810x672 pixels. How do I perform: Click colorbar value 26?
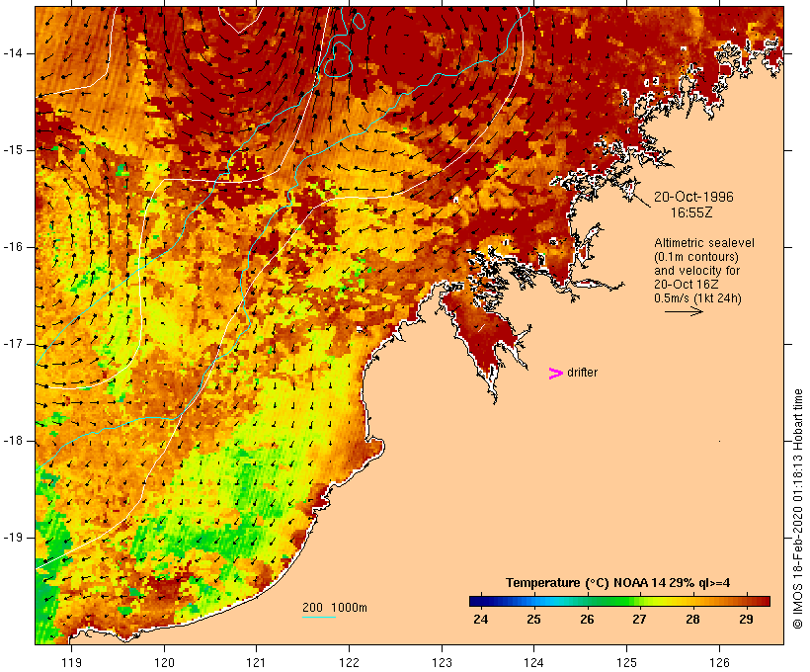point(587,620)
